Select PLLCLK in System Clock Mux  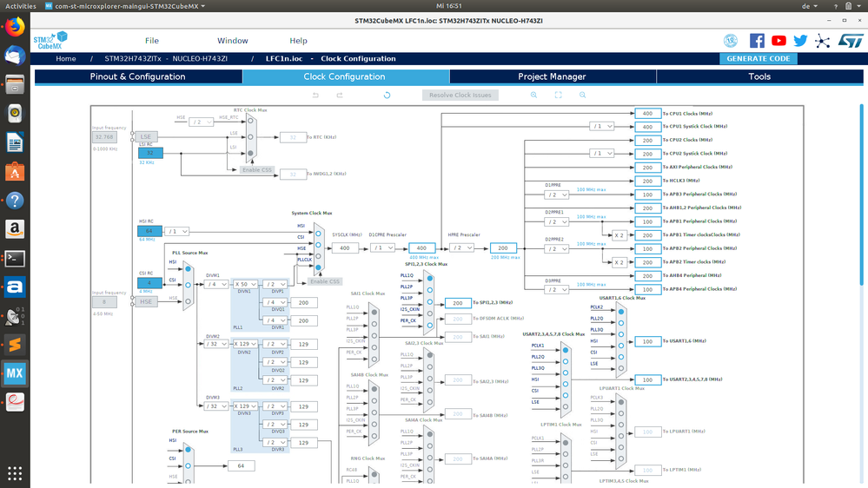click(318, 267)
